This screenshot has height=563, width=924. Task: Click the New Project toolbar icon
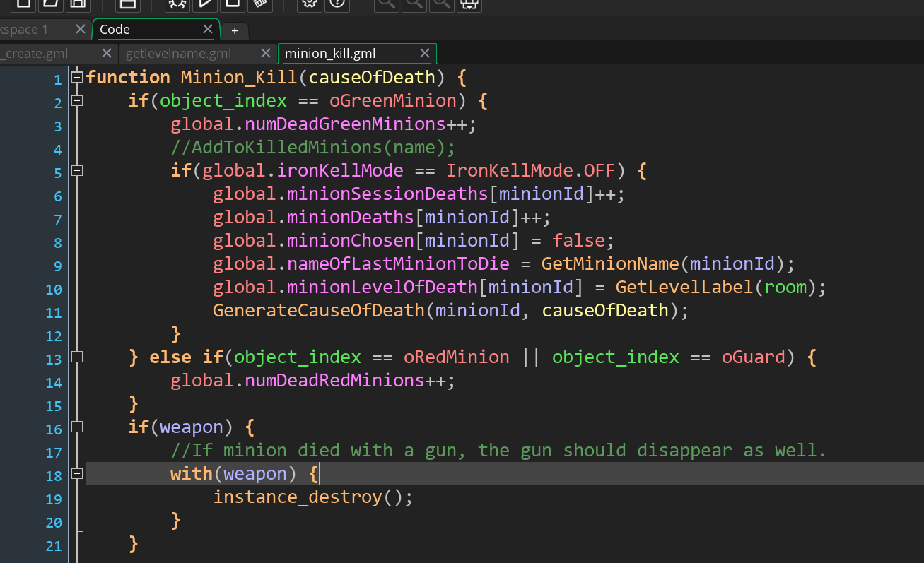pyautogui.click(x=23, y=3)
